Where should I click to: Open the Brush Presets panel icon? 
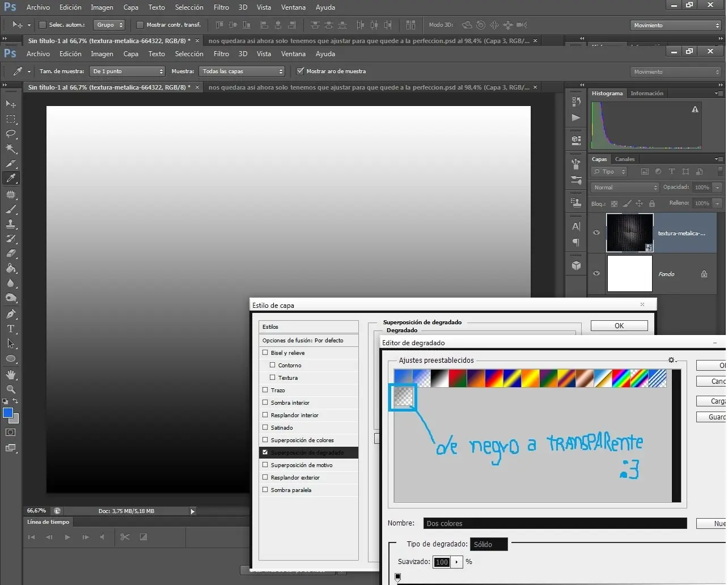pos(576,180)
